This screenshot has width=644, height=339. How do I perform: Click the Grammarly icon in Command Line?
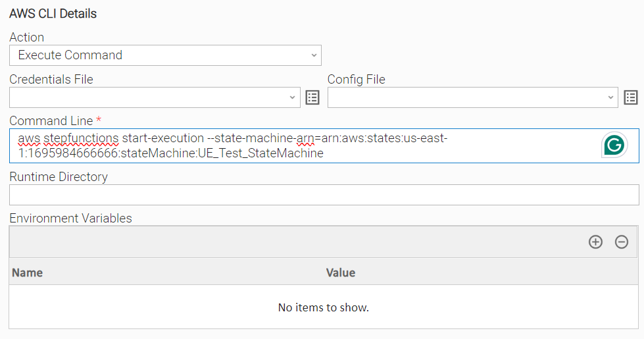point(614,145)
